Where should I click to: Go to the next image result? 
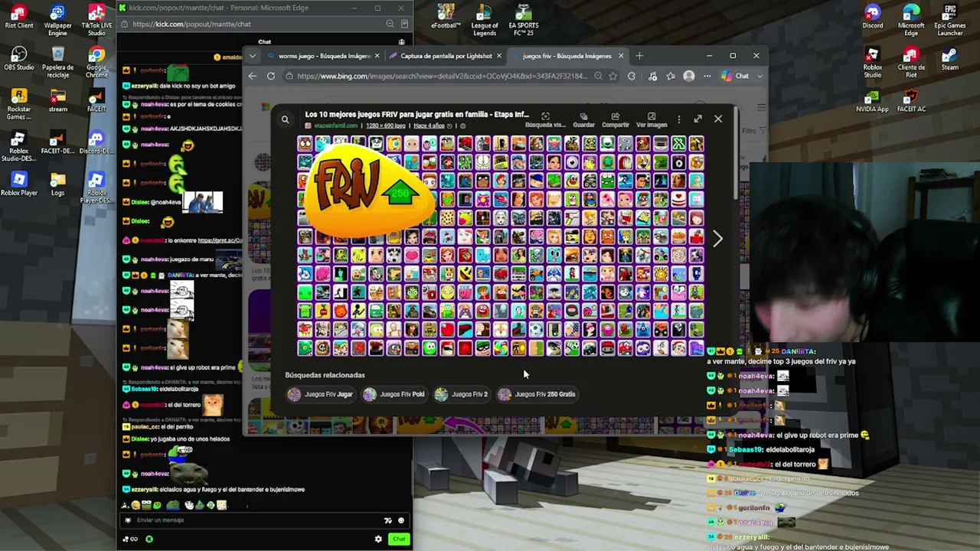coord(717,239)
